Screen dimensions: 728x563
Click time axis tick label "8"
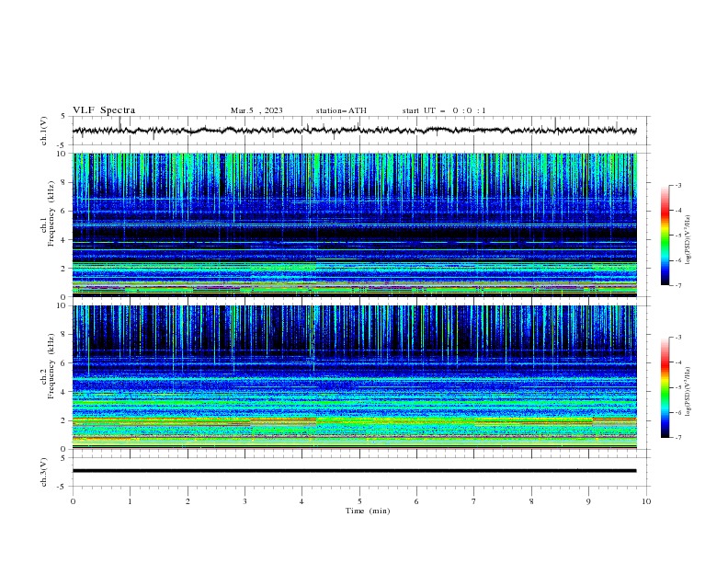click(x=531, y=501)
